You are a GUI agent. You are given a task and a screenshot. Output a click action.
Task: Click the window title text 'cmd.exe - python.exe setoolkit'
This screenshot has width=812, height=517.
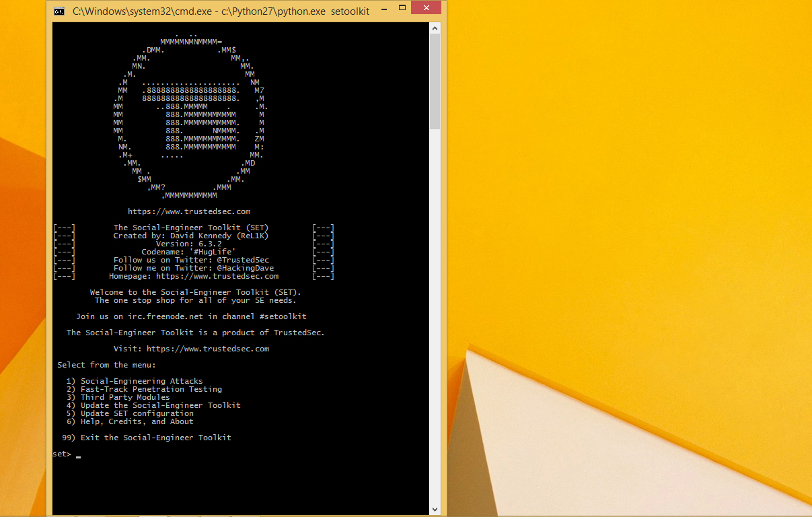coord(221,11)
